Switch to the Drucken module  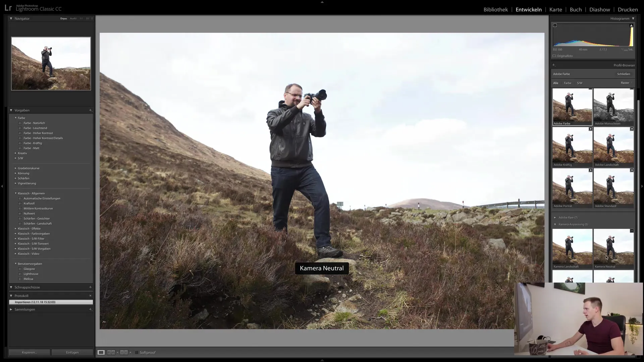click(628, 9)
